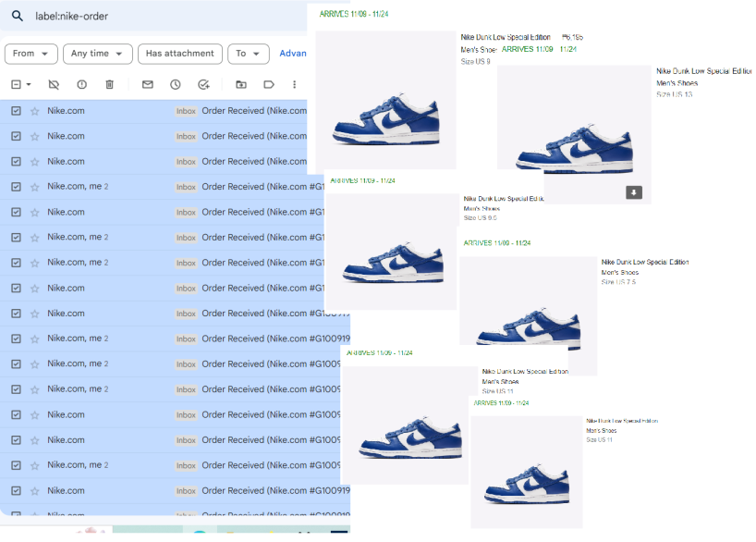The width and height of the screenshot is (756, 542).
Task: Open the Size US 7.5 Nike Dunk shoe image
Action: tap(529, 316)
